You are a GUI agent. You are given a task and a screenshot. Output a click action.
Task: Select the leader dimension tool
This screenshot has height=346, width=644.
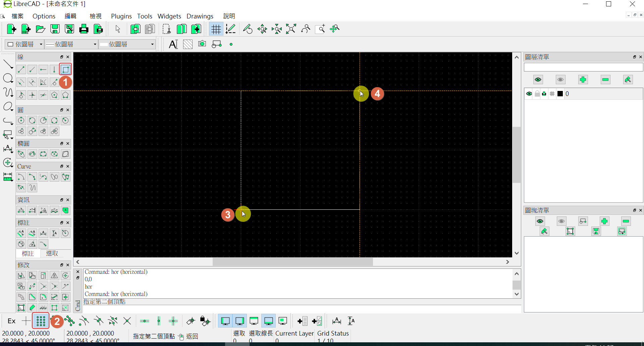tap(43, 244)
